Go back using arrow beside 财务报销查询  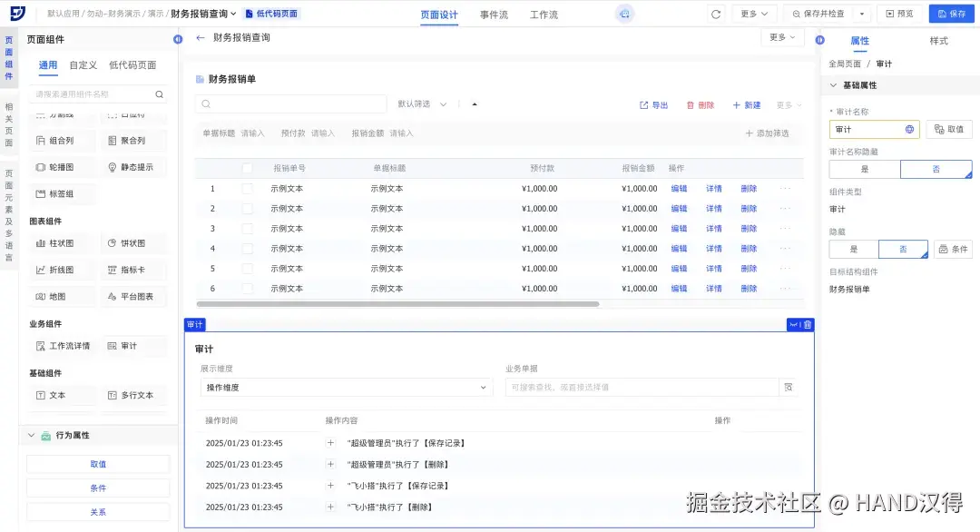[200, 37]
